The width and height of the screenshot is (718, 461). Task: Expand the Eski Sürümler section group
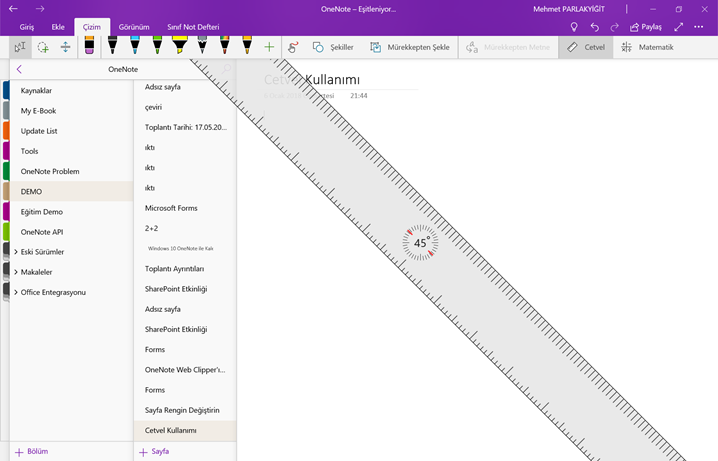click(16, 252)
